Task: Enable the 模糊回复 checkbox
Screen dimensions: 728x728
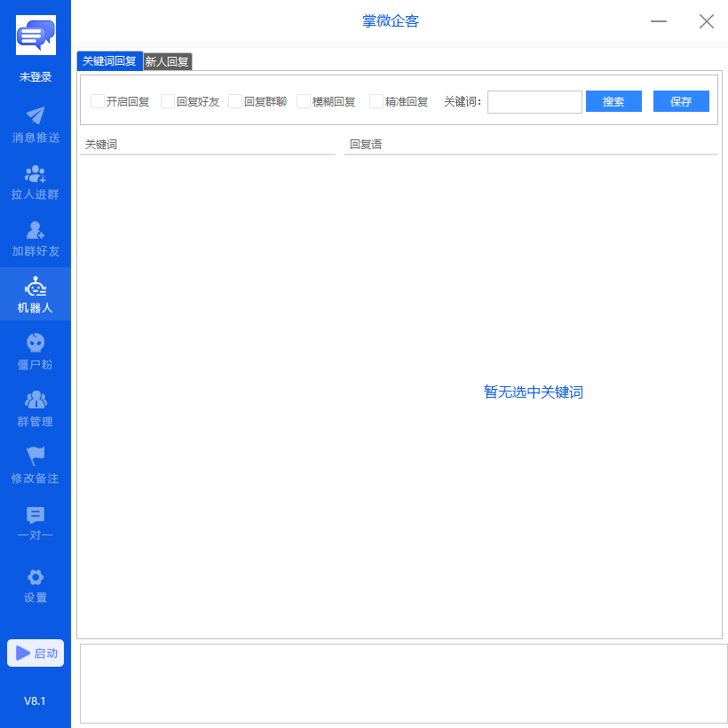Action: 304,101
